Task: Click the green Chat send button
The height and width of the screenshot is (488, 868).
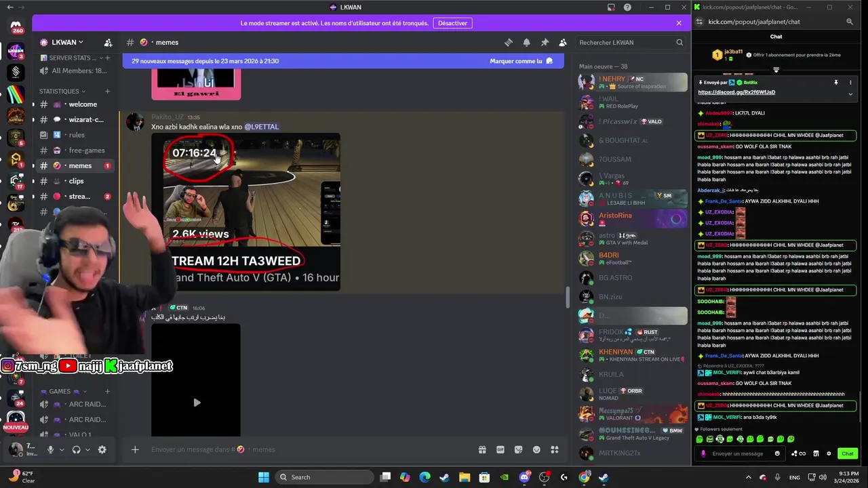Action: click(x=848, y=453)
